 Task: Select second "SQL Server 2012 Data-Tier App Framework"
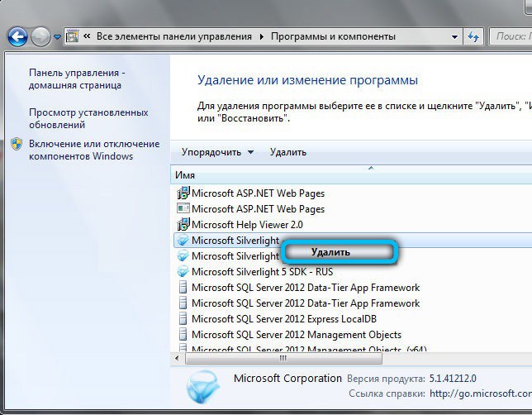pos(353,303)
